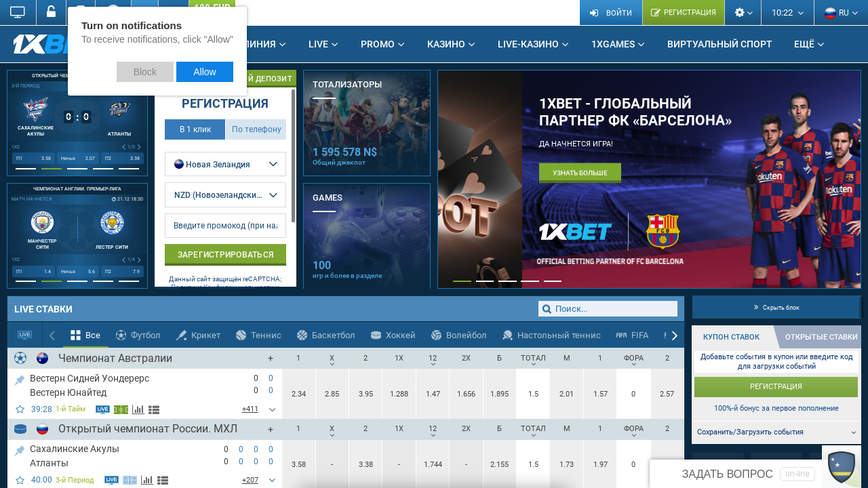The width and height of the screenshot is (868, 488).
Task: Click the plus on the Открытый чемпионат России header
Action: 271,429
